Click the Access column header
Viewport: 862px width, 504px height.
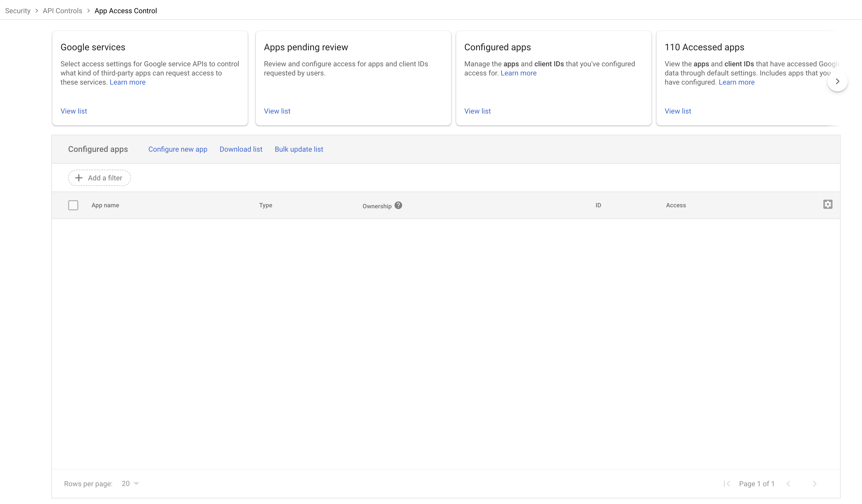(676, 205)
